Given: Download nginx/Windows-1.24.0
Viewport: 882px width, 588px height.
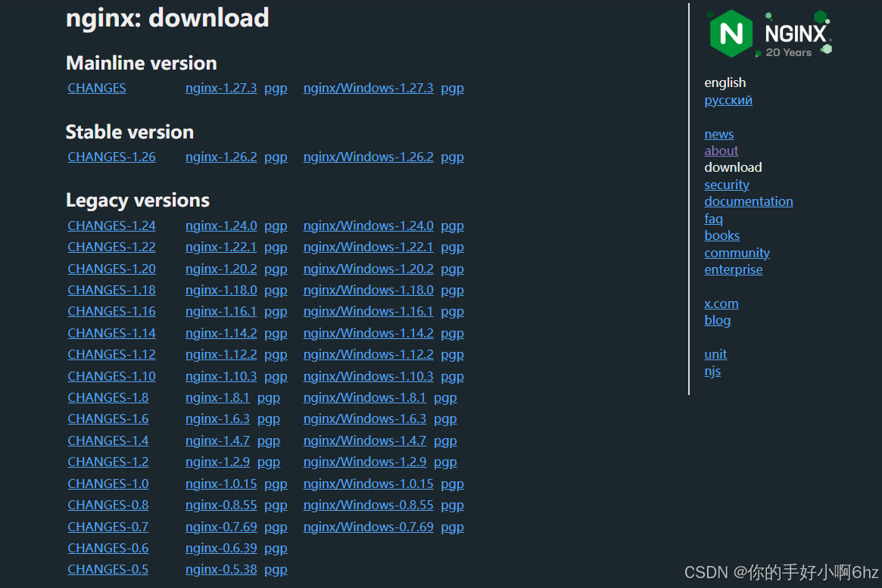Looking at the screenshot, I should (369, 226).
